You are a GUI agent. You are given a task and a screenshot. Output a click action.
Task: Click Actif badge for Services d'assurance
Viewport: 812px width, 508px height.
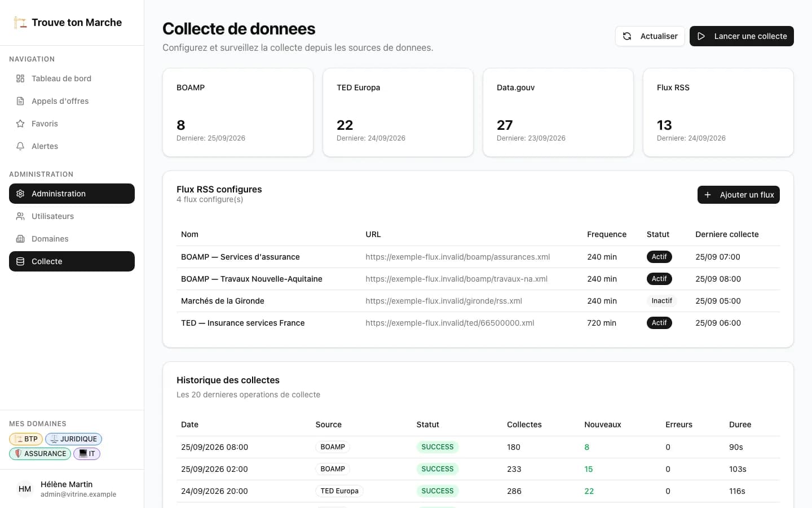(659, 257)
